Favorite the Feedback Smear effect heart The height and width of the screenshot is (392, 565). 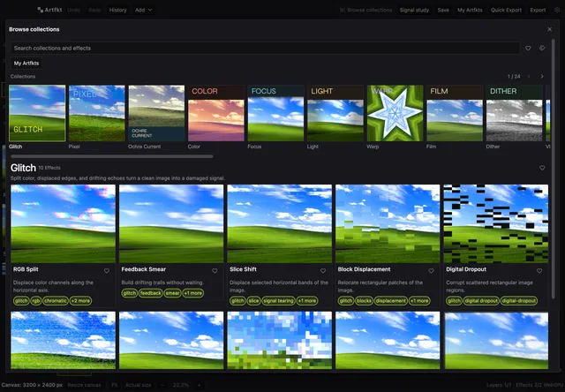(x=215, y=271)
